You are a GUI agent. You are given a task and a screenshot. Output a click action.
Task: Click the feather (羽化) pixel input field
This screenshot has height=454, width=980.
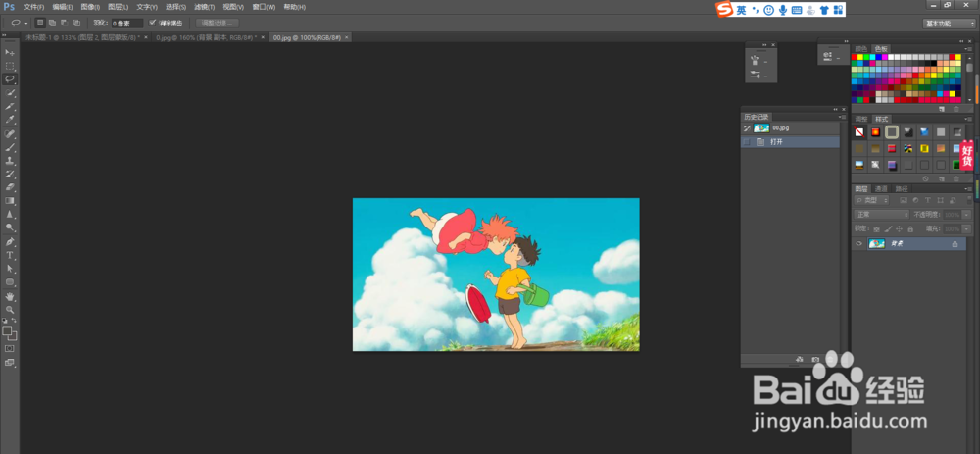coord(126,24)
